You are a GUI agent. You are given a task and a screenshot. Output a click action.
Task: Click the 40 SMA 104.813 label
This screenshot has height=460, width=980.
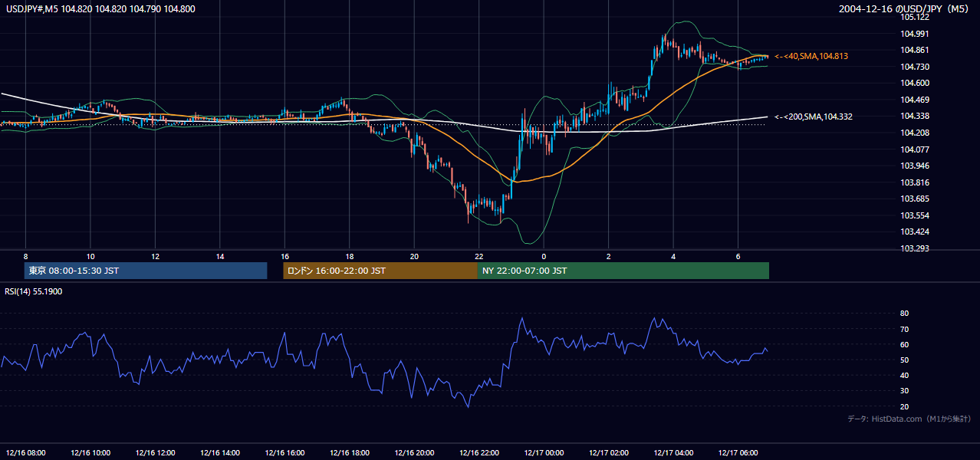[811, 56]
